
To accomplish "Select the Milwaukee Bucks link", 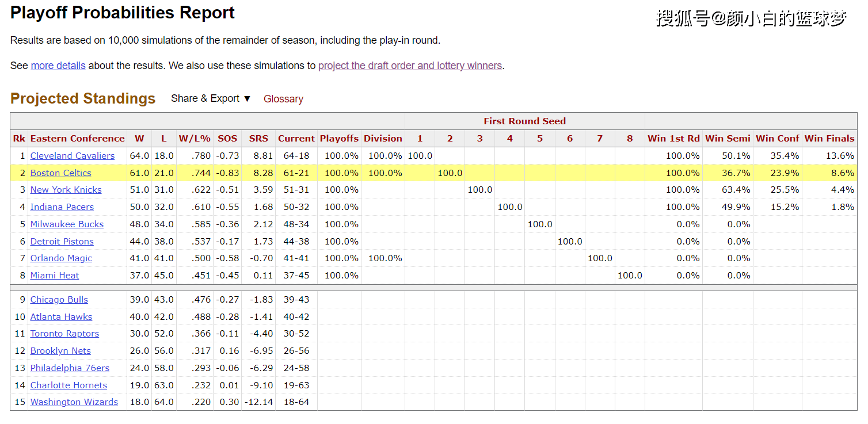I will pyautogui.click(x=67, y=224).
